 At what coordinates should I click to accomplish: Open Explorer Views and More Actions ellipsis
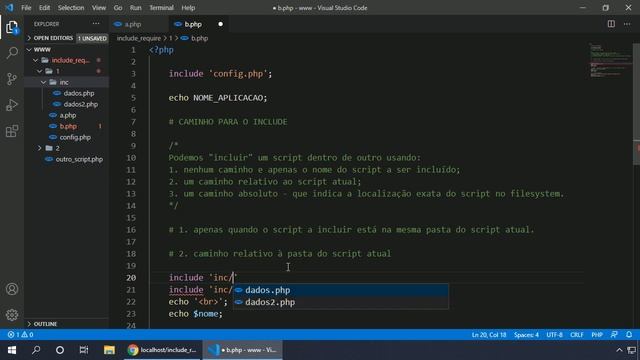[96, 24]
